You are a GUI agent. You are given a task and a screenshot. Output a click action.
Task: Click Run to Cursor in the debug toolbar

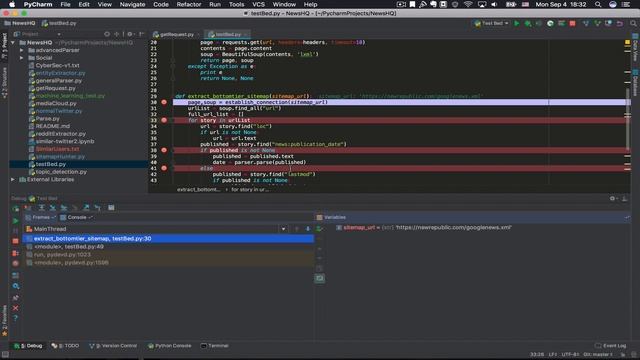pyautogui.click(x=98, y=208)
